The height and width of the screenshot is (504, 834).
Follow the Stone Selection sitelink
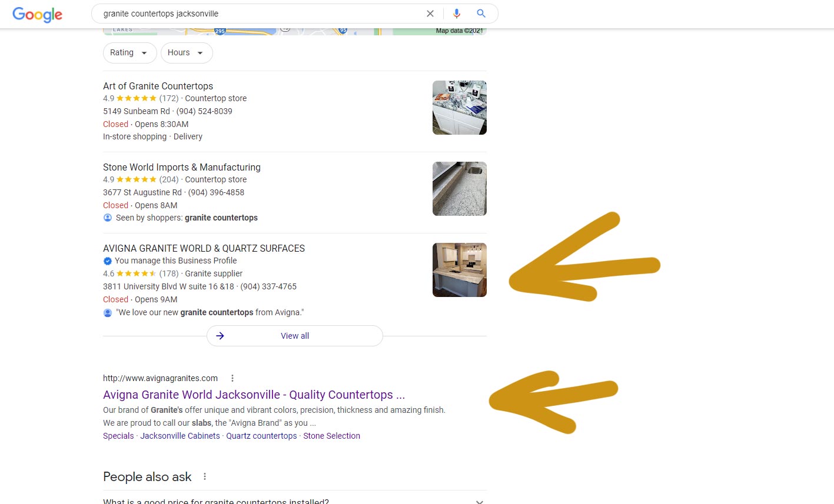pyautogui.click(x=331, y=436)
